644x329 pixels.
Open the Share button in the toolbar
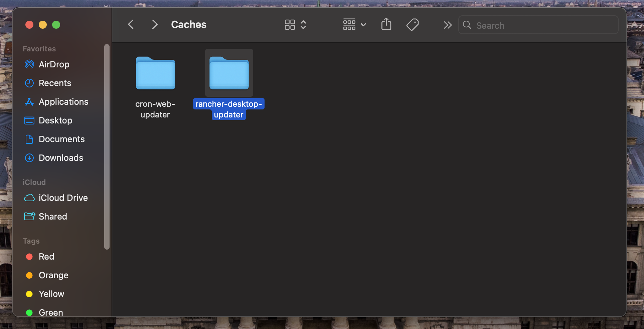click(386, 24)
